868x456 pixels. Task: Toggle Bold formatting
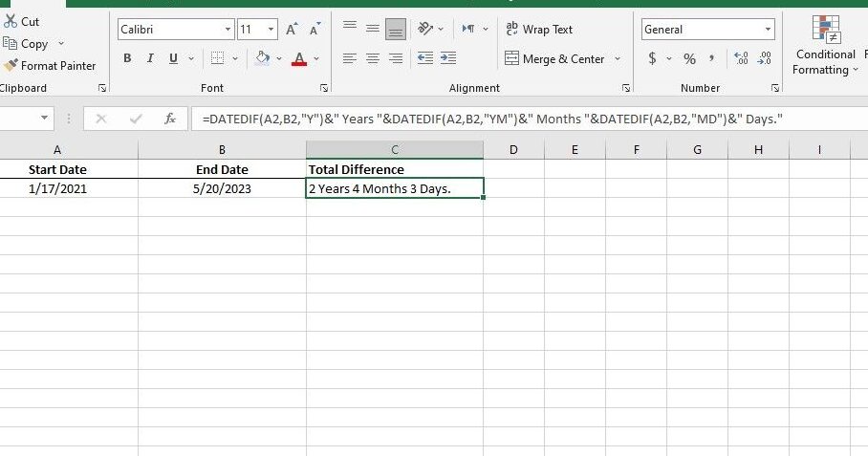(x=127, y=58)
